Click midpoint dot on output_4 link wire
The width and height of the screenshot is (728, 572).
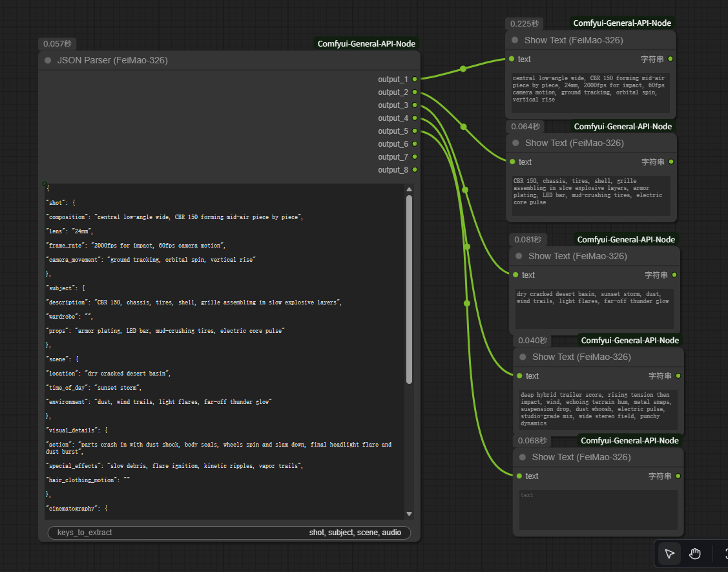467,247
